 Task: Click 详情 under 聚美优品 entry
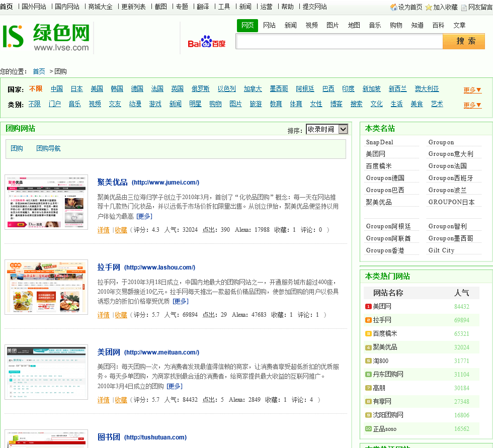tap(104, 230)
